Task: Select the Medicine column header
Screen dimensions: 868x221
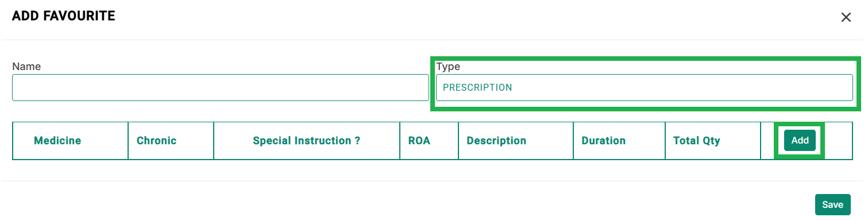Action: [57, 141]
